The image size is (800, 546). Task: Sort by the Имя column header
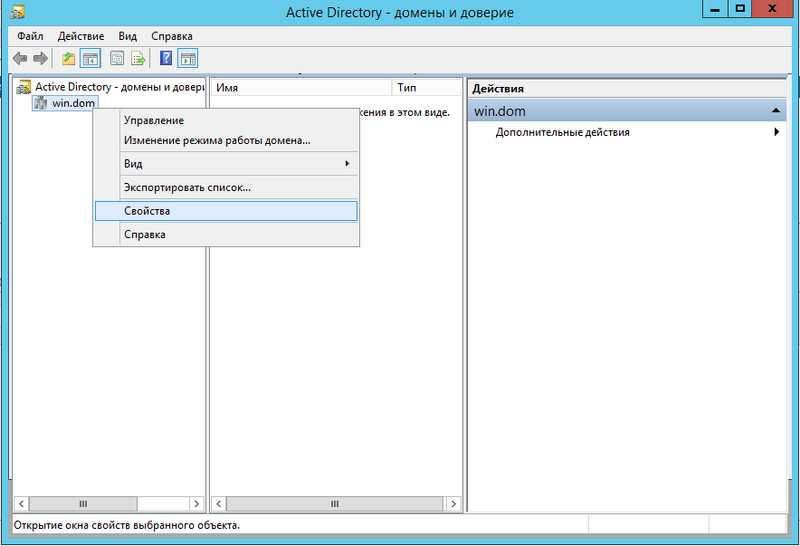pyautogui.click(x=301, y=88)
